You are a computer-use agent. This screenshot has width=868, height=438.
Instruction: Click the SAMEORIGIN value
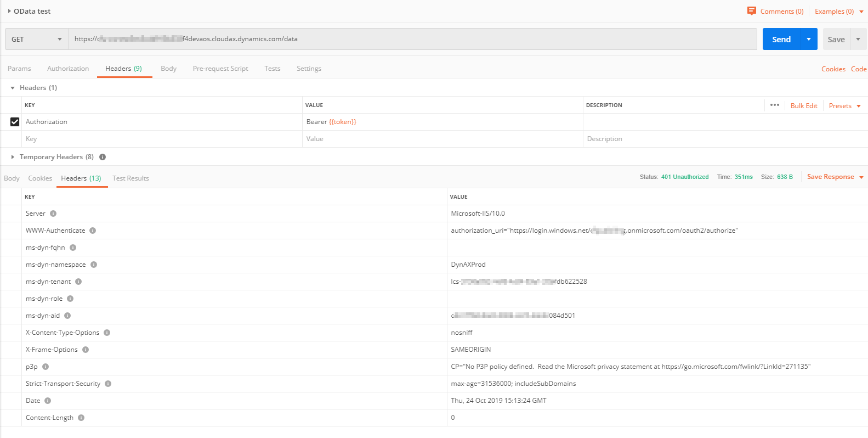tap(471, 350)
